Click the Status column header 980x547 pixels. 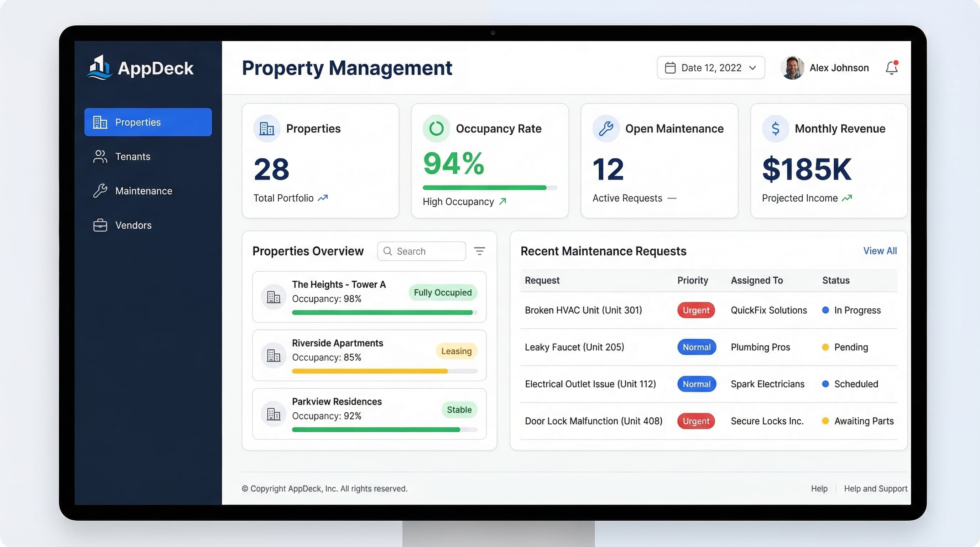click(836, 280)
